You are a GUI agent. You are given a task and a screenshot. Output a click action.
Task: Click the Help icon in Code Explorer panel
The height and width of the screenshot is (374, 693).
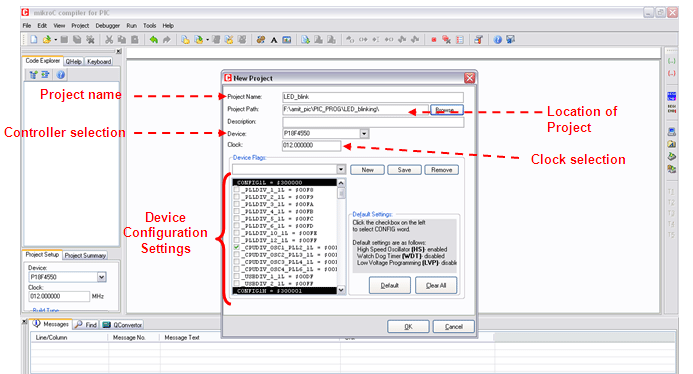coord(61,75)
